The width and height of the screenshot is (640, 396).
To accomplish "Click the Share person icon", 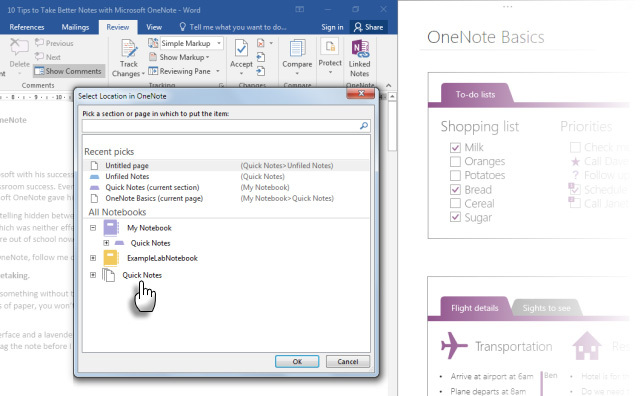I will [x=358, y=27].
